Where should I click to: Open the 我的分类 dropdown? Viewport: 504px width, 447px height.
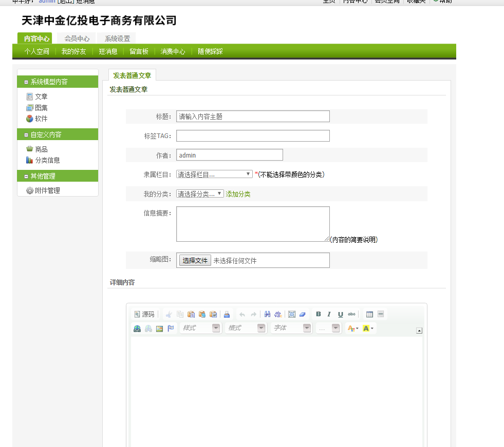(x=200, y=194)
